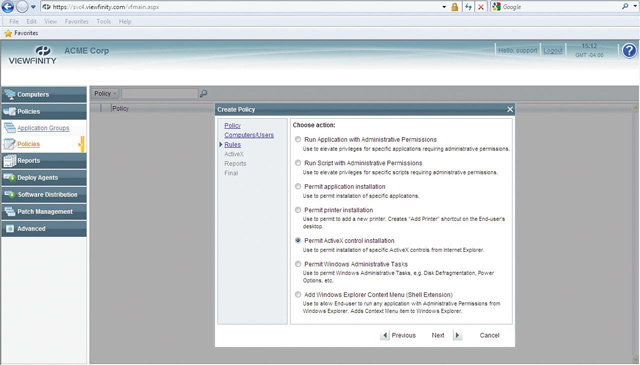The height and width of the screenshot is (365, 640).
Task: Click the Logout link in header
Action: pyautogui.click(x=553, y=51)
